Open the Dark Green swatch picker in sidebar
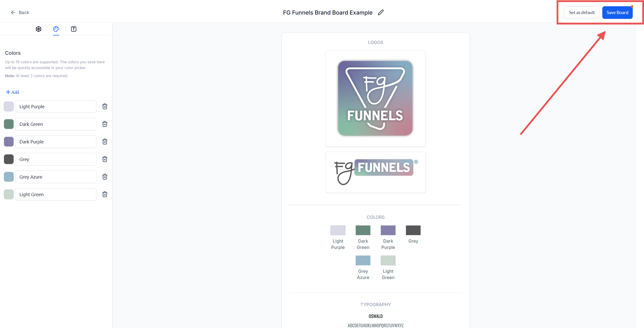 point(9,124)
